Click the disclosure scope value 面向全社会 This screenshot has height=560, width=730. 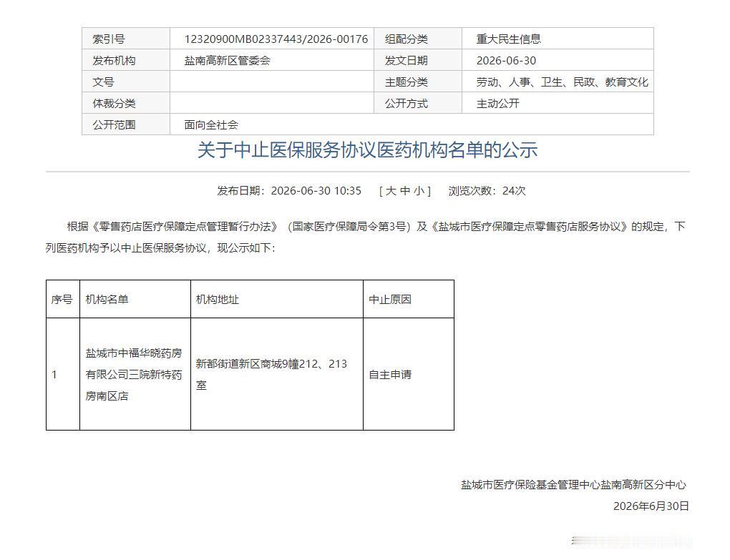pyautogui.click(x=211, y=124)
